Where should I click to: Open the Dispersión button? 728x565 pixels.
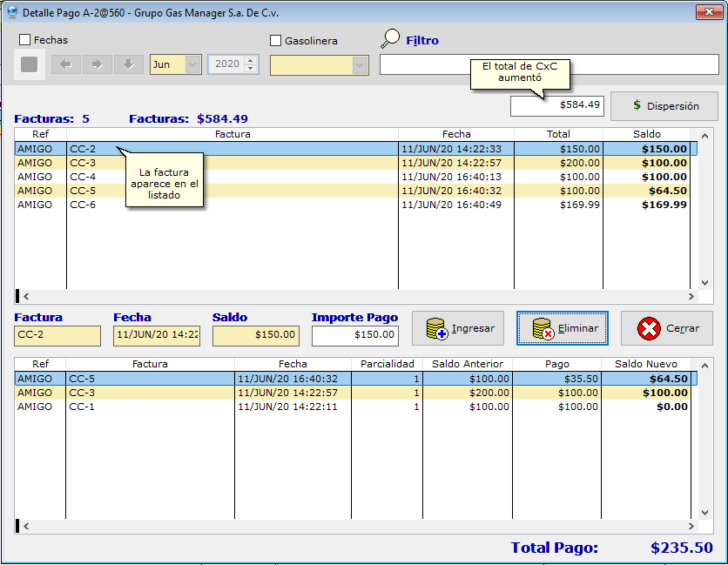pyautogui.click(x=664, y=106)
